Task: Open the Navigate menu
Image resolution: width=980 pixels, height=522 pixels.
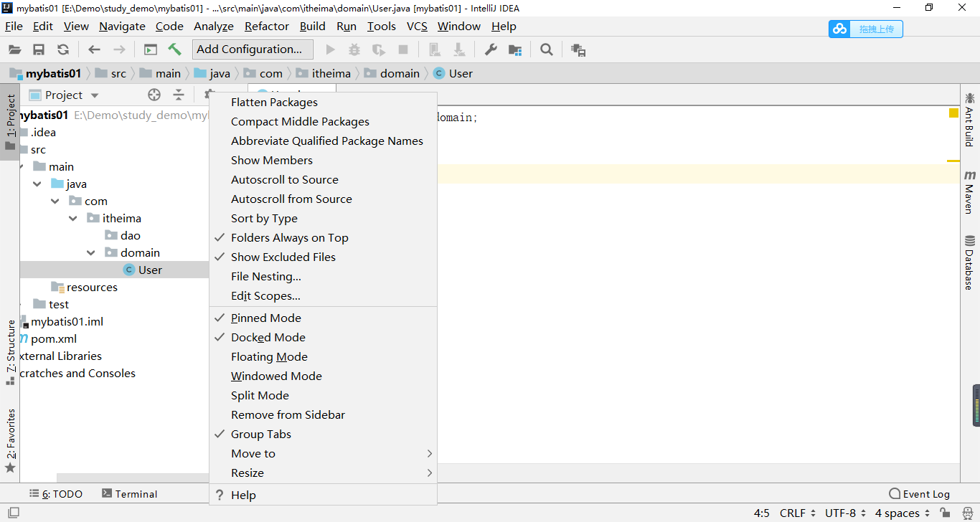Action: [x=122, y=26]
